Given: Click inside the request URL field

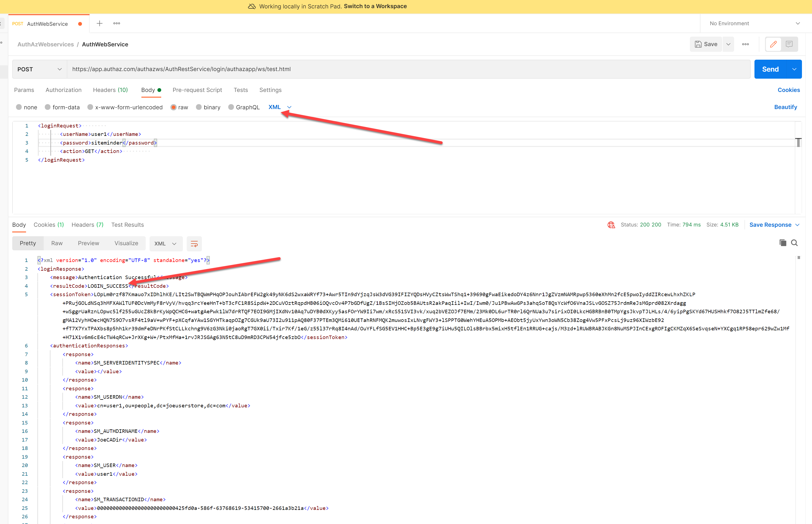Looking at the screenshot, I should coord(408,69).
